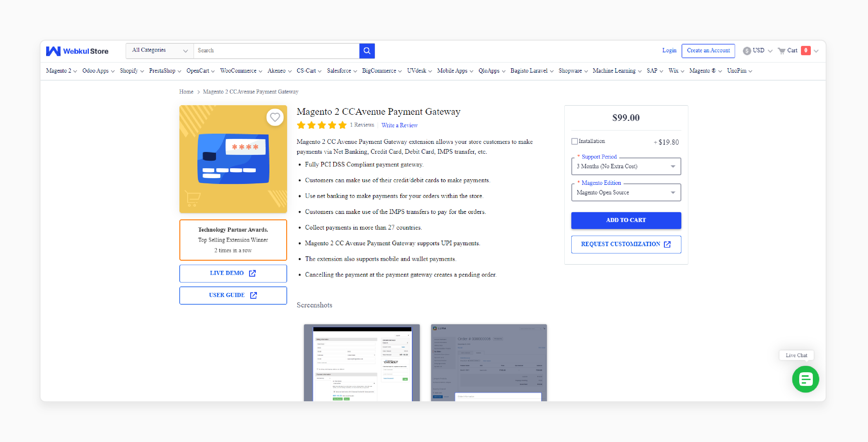Click the Login link

tap(669, 50)
